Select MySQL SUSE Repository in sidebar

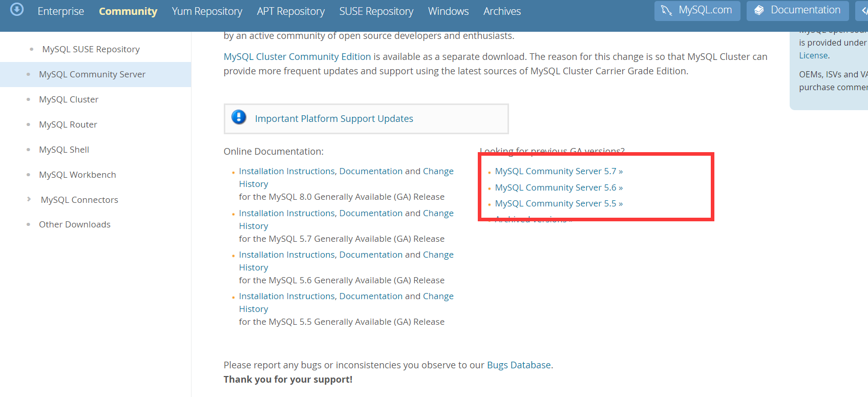[91, 49]
